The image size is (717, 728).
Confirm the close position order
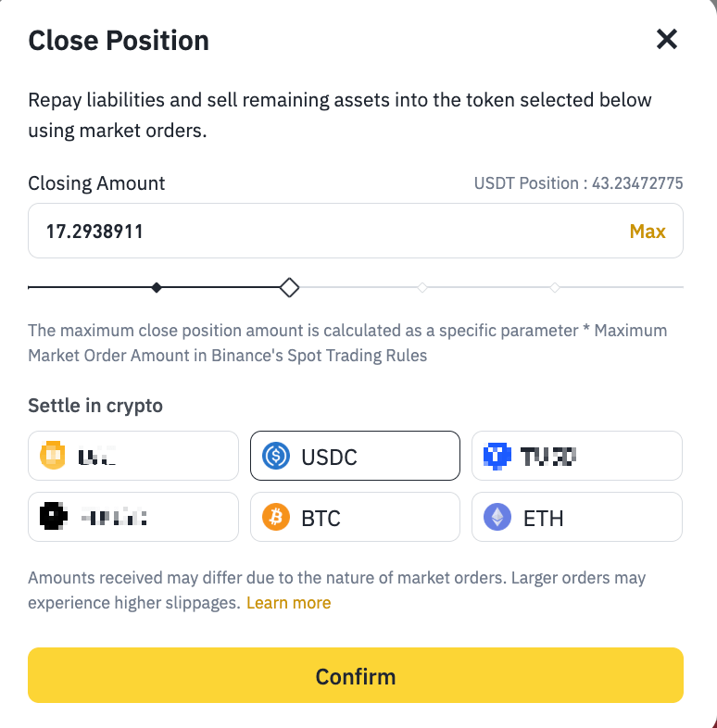click(356, 675)
